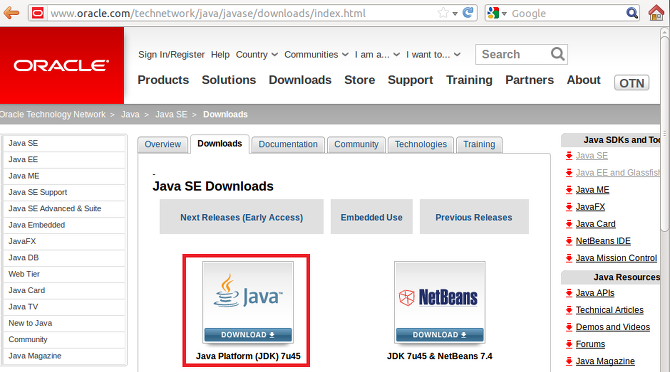This screenshot has width=670, height=372.
Task: Click the red icon beside Java APIs
Action: [x=569, y=293]
